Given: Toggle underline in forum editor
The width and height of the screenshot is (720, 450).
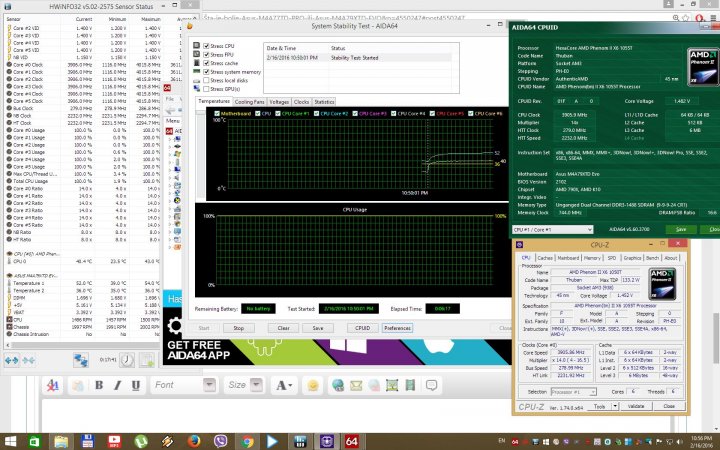Looking at the screenshot, I should pyautogui.click(x=136, y=385).
